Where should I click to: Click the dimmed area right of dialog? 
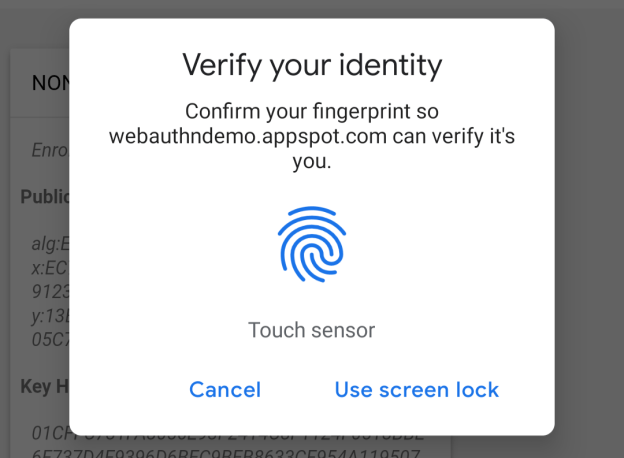click(x=590, y=230)
